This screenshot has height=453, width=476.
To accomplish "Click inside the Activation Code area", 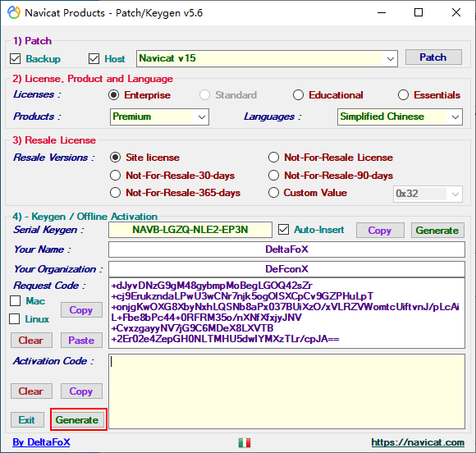I will [286, 391].
